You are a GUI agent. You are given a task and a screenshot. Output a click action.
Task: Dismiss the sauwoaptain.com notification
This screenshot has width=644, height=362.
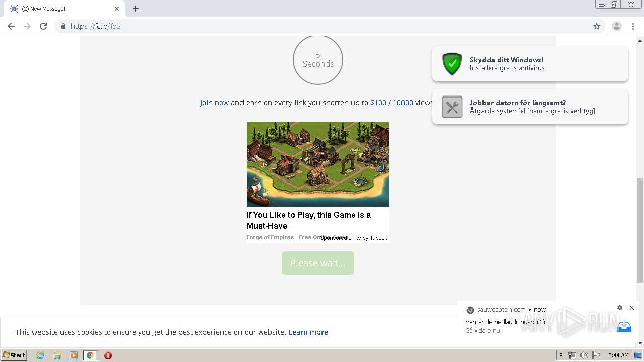pos(632,308)
